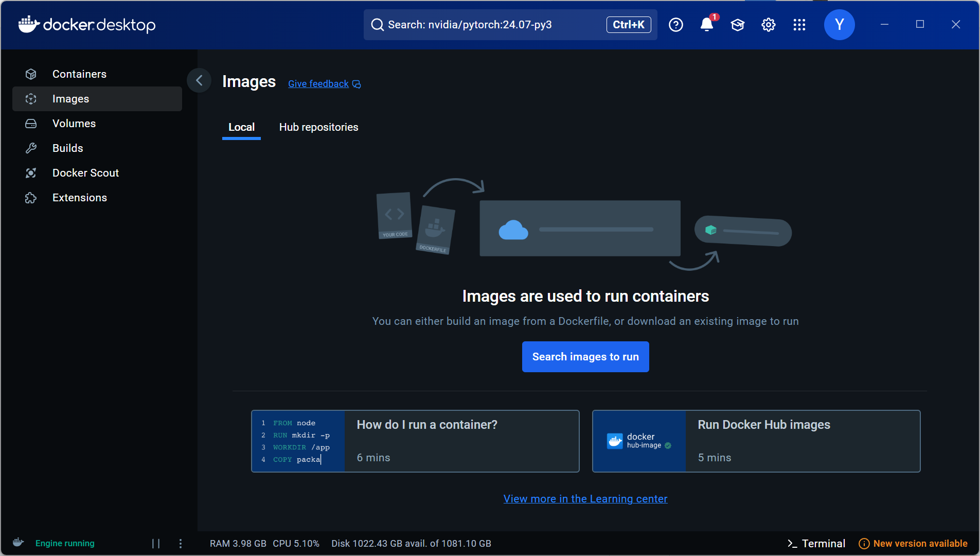Click the Builds wrench icon
980x556 pixels.
(31, 148)
